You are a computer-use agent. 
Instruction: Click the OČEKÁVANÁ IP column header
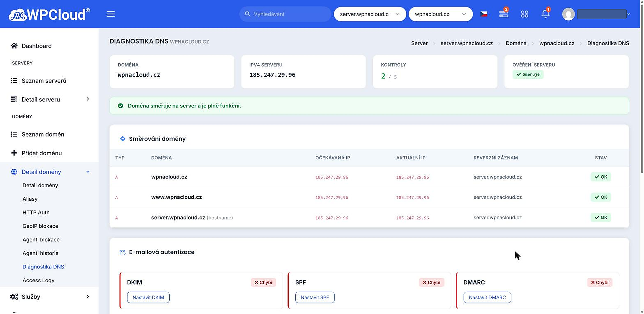[333, 158]
